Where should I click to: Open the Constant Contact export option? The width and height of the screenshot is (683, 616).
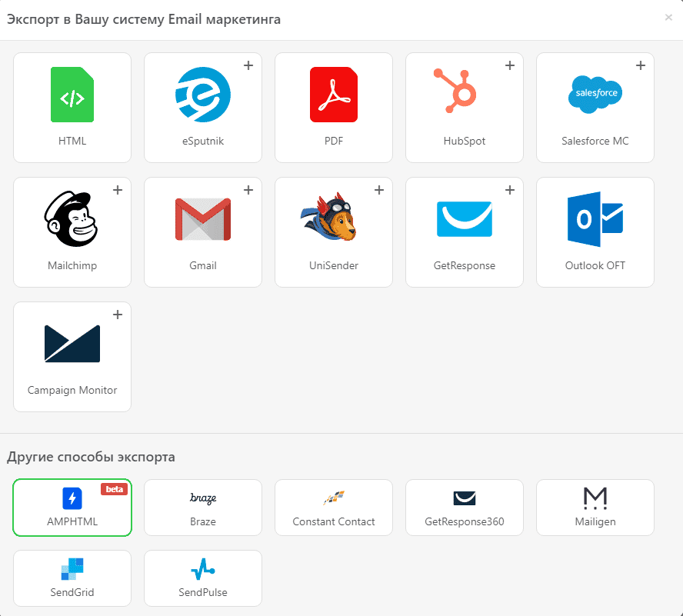tap(333, 508)
